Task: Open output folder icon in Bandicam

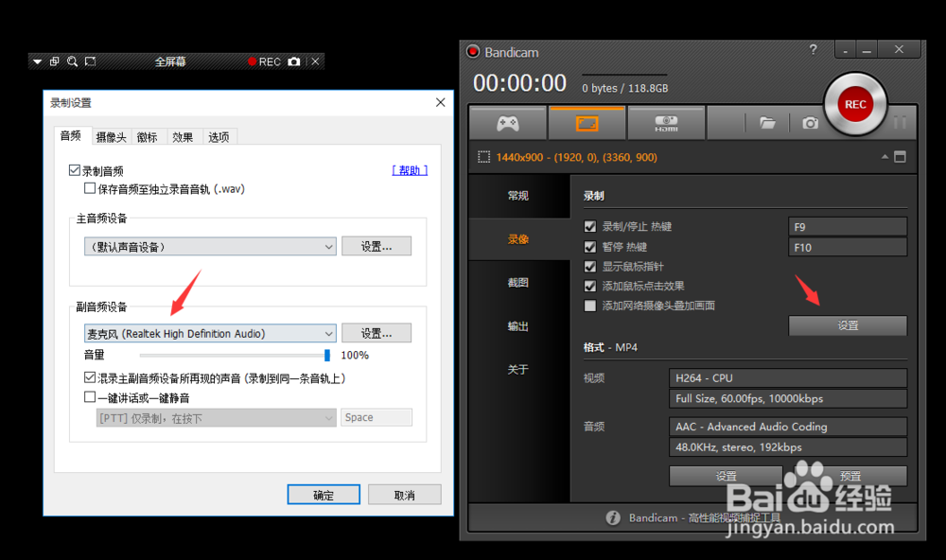Action: (767, 123)
